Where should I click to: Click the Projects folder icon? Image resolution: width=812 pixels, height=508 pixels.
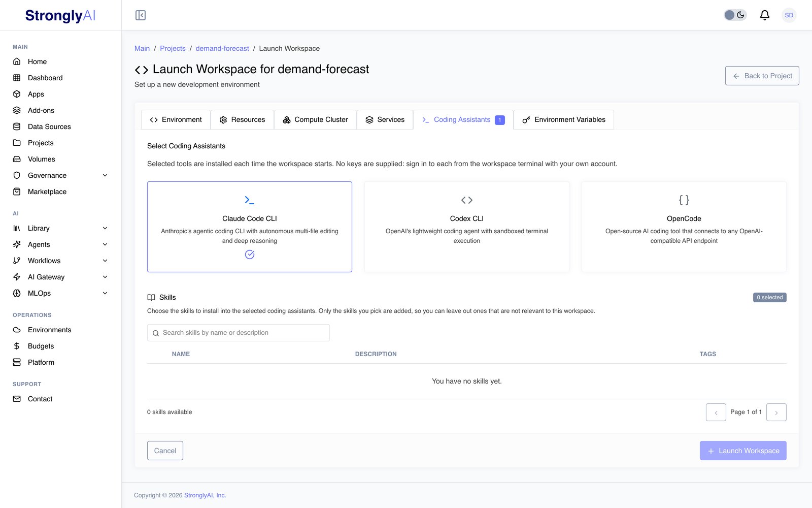pos(17,143)
